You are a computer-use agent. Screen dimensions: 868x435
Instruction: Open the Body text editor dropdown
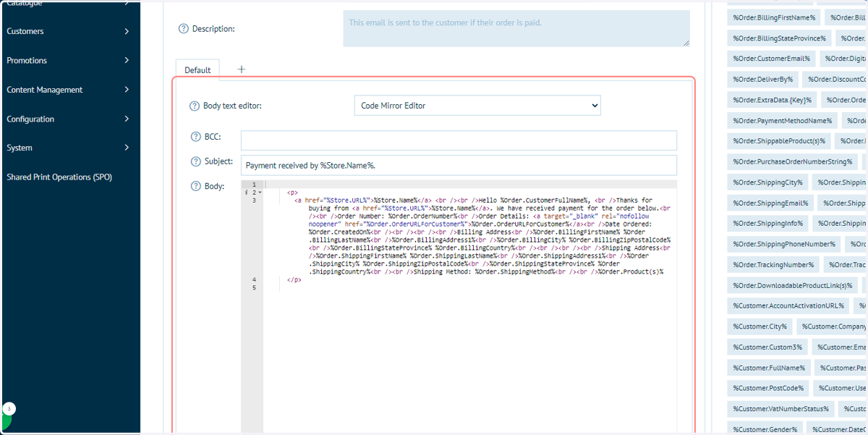tap(477, 106)
